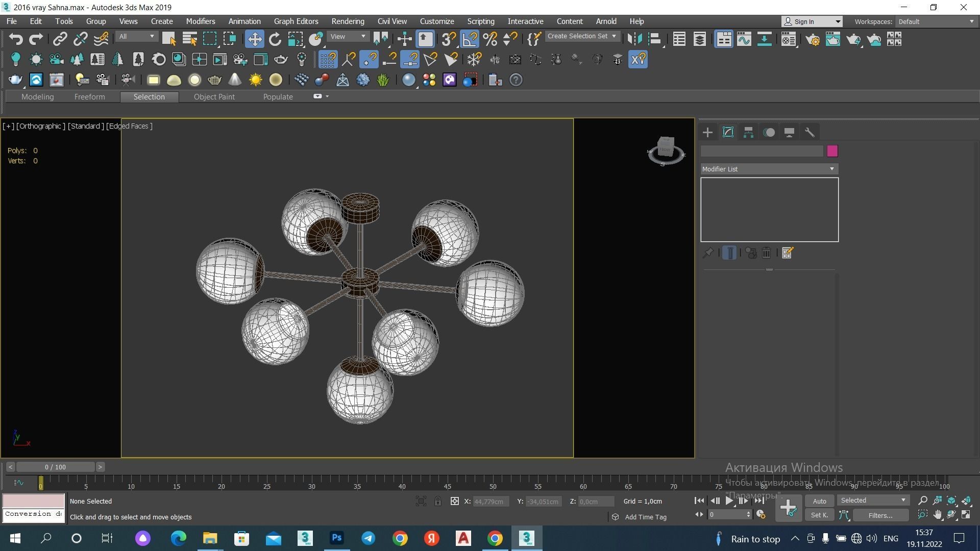Open viewport plus menu label
The width and height of the screenshot is (980, 551).
8,126
